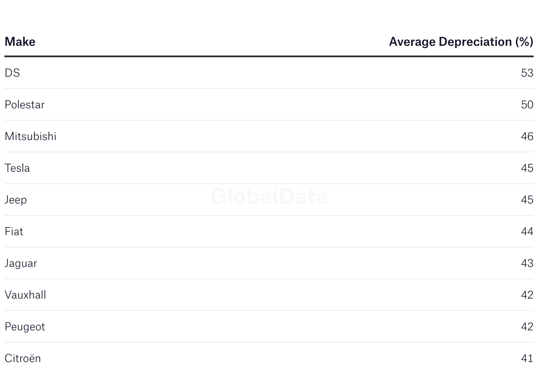Click the Jeep make cell
This screenshot has width=538, height=392.
(16, 200)
